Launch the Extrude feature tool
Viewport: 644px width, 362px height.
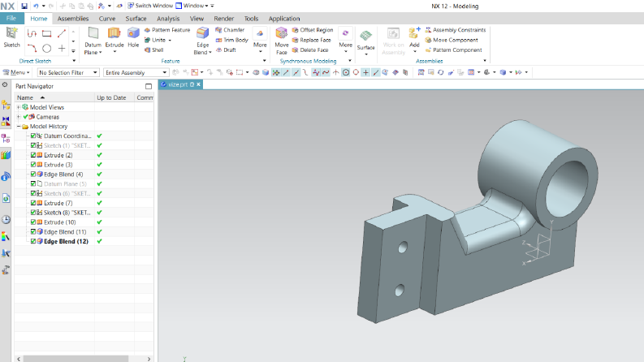115,38
